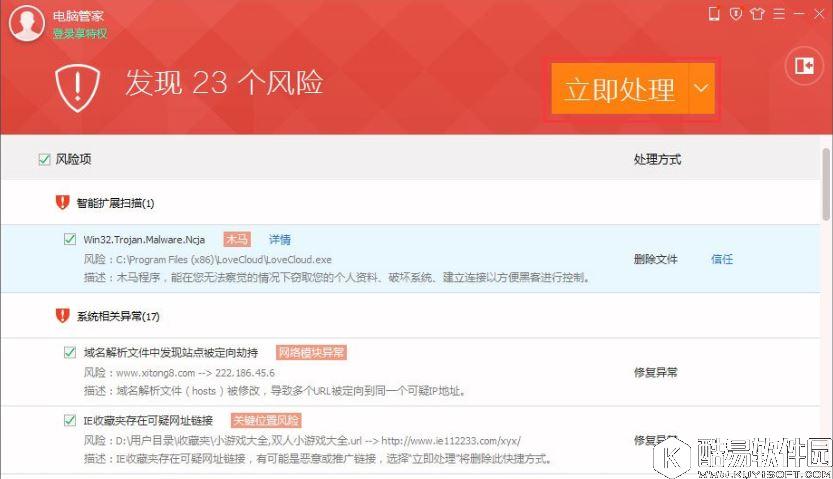Click the 风险项 column header text
833x479 pixels.
tap(73, 159)
